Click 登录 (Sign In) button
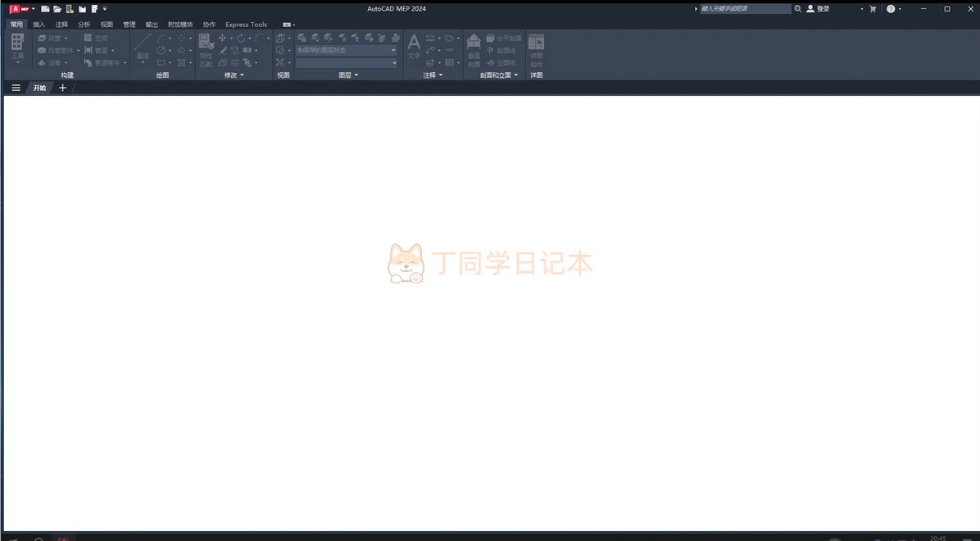Screen dimensions: 980x541 [x=818, y=9]
